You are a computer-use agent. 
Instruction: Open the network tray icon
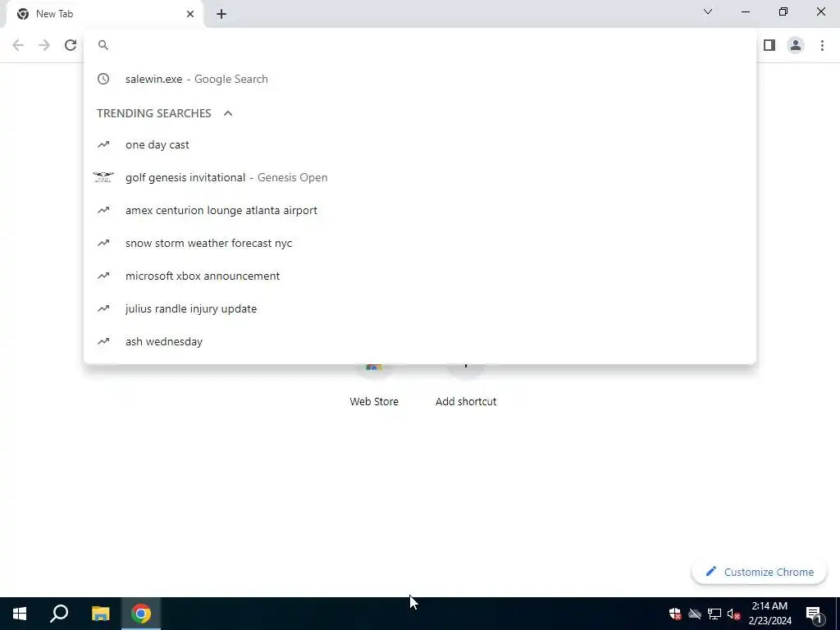(714, 614)
